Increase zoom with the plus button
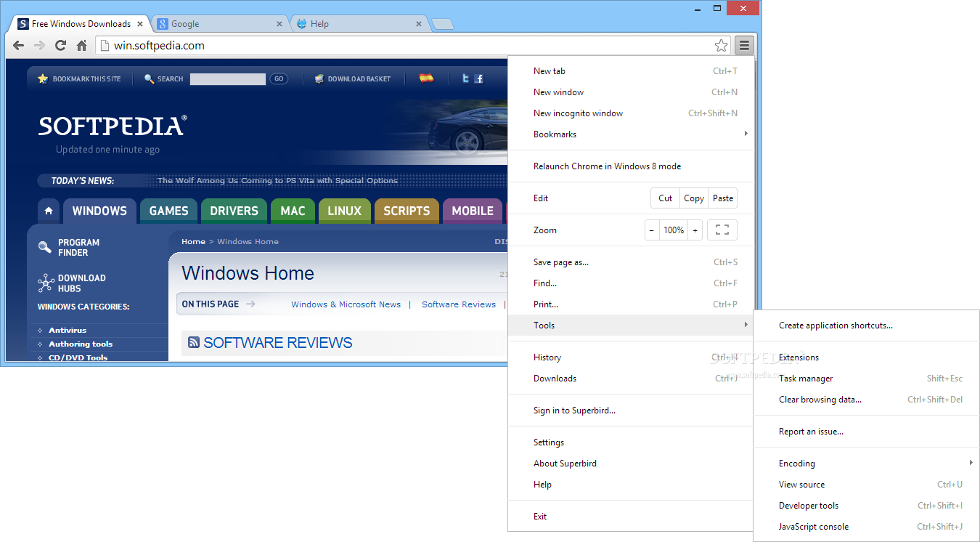This screenshot has height=542, width=980. click(695, 230)
